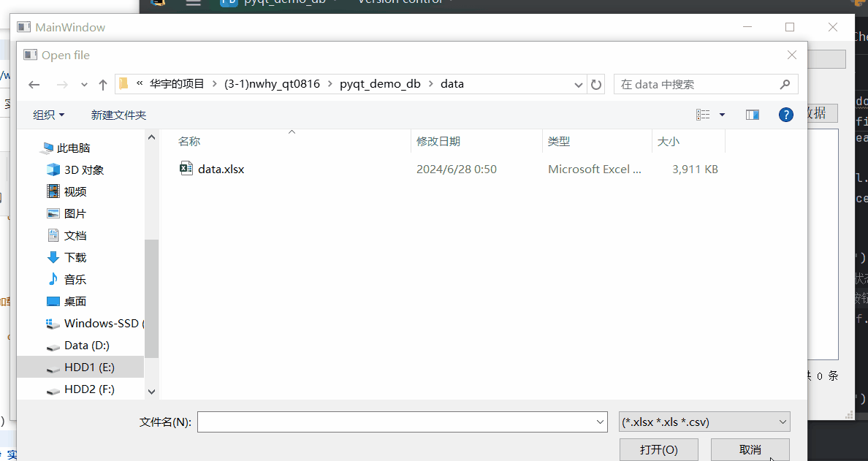This screenshot has width=868, height=461.
Task: Select (3-1)nwhy_qt0816 breadcrumb segment
Action: (272, 84)
